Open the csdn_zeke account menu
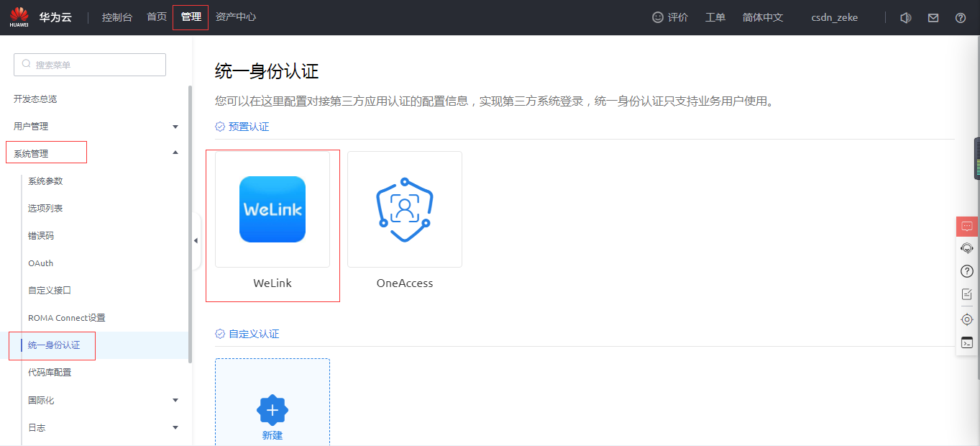The width and height of the screenshot is (980, 446). [x=834, y=17]
